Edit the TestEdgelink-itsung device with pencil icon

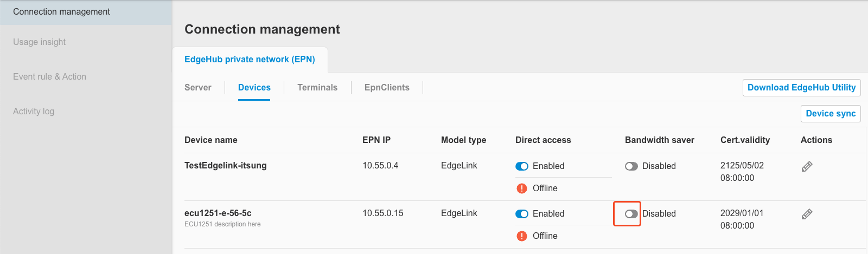point(807,166)
